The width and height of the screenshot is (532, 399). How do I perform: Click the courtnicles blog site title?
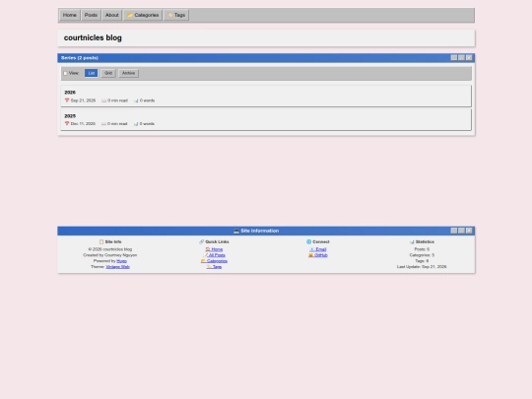(93, 37)
